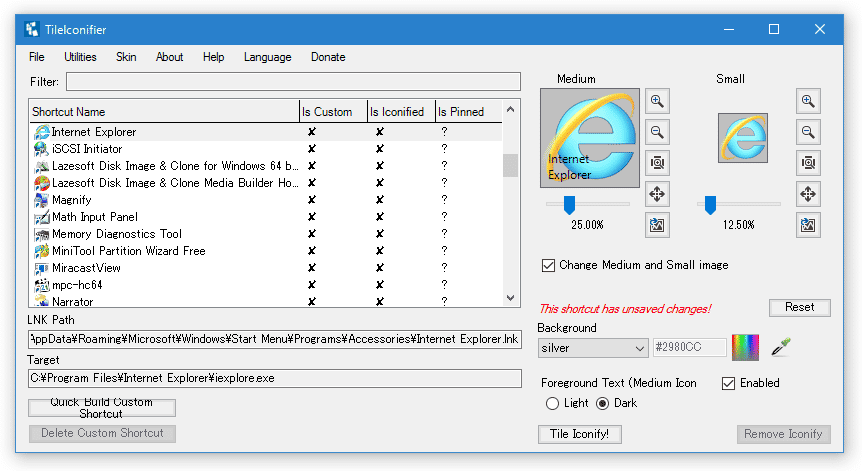Sort by the Shortcut Name column

point(164,112)
